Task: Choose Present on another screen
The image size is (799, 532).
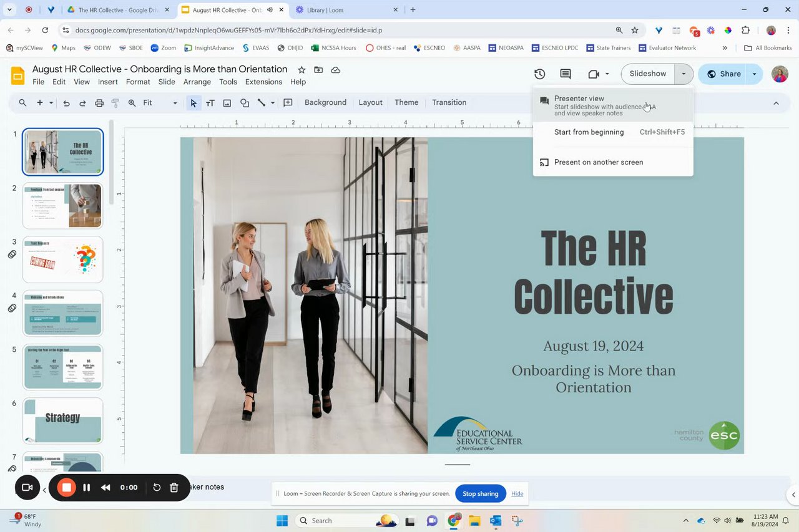Action: coord(613,162)
